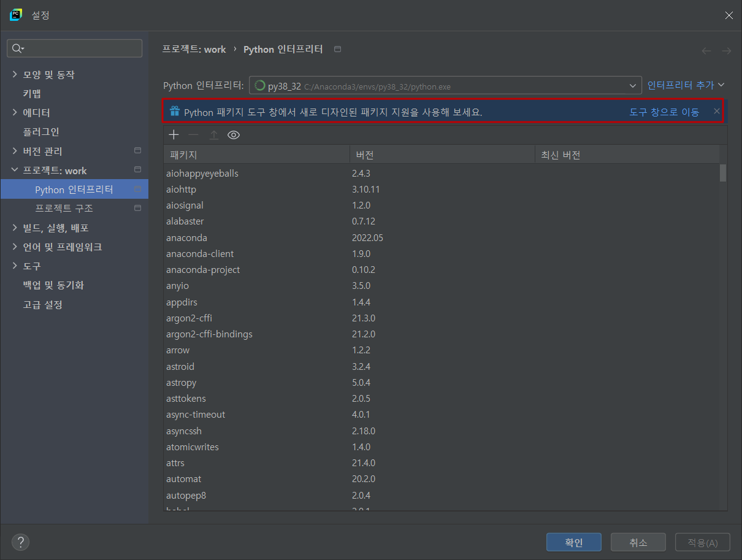Image resolution: width=742 pixels, height=560 pixels.
Task: Click version 20.2.0 of automat
Action: (364, 479)
